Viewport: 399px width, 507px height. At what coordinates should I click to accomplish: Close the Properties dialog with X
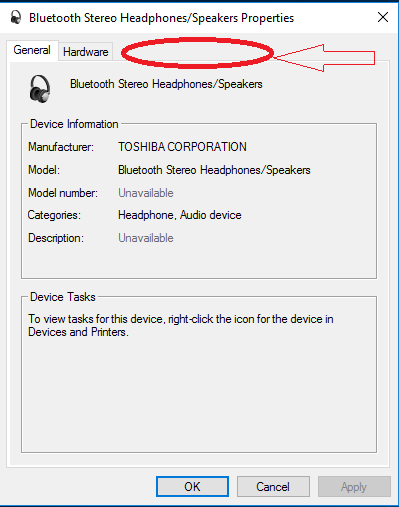[383, 17]
